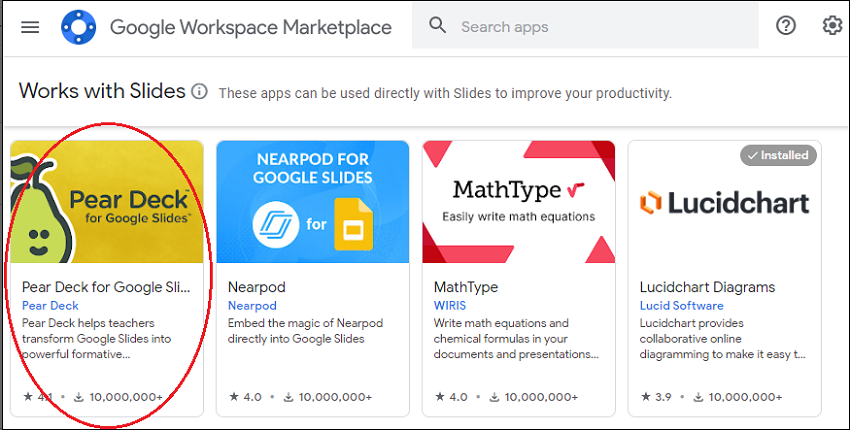The height and width of the screenshot is (430, 850).
Task: Click Nearpod's 10,000,000+ download count
Action: click(x=328, y=397)
